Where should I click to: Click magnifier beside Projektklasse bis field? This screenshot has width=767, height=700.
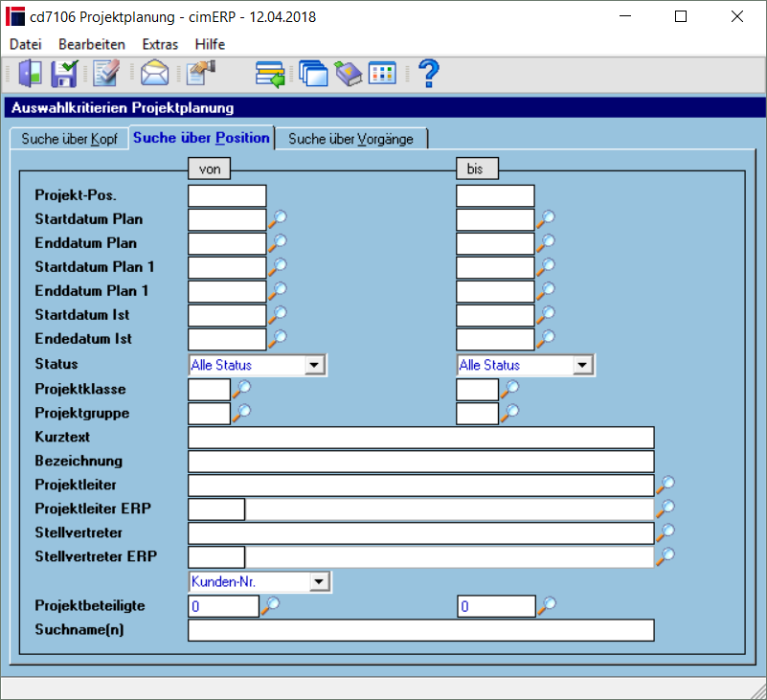[509, 389]
